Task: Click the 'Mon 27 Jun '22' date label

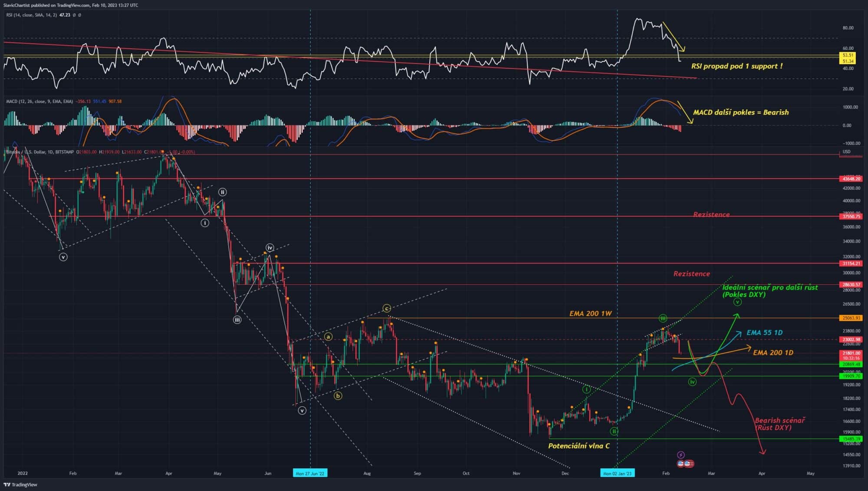Action: 310,473
